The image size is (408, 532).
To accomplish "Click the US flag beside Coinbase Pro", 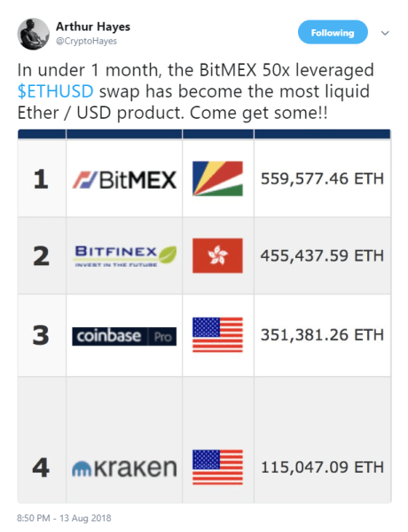I will click(x=217, y=334).
